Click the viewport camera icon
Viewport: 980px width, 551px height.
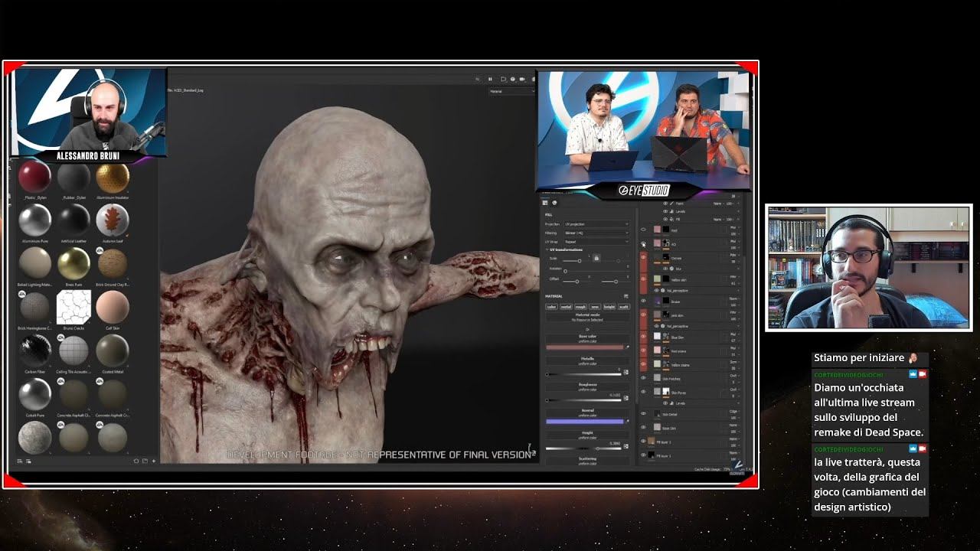pos(522,79)
